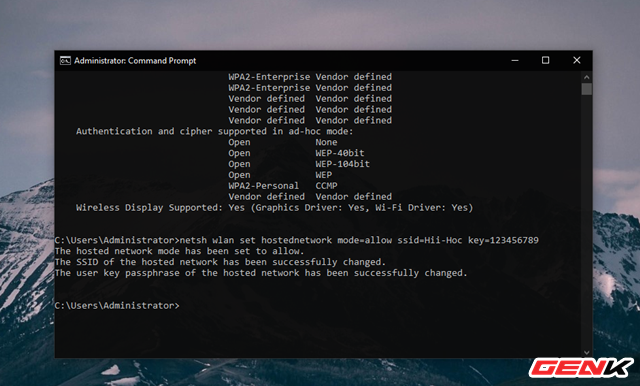The width and height of the screenshot is (640, 386).
Task: Click the Command Prompt icon in title bar
Action: pyautogui.click(x=65, y=61)
